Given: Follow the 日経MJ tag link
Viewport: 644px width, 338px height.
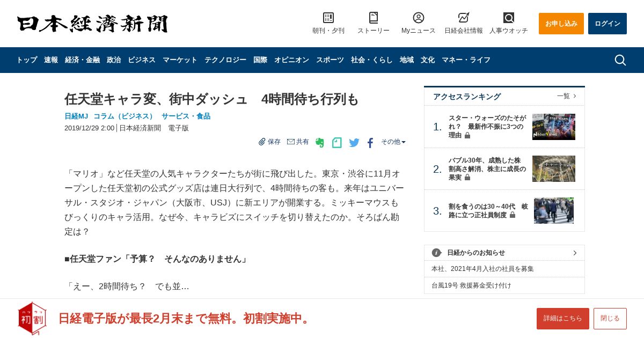Looking at the screenshot, I should click(x=76, y=116).
